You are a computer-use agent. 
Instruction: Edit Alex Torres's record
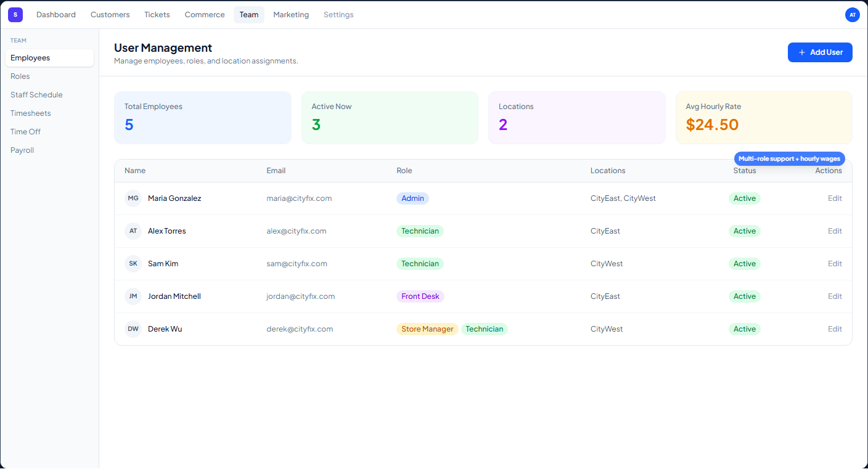[x=835, y=231]
